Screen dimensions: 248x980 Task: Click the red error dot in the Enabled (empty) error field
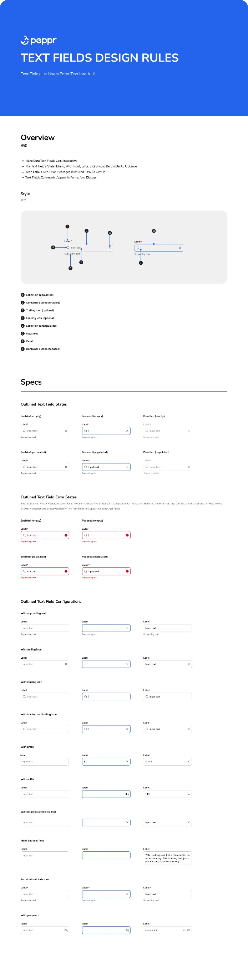click(x=66, y=535)
